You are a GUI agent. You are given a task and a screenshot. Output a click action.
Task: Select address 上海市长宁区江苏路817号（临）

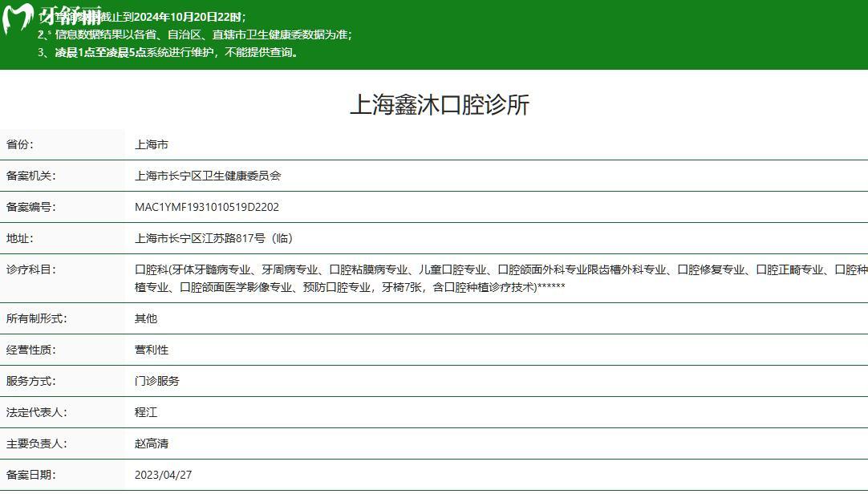click(x=213, y=238)
